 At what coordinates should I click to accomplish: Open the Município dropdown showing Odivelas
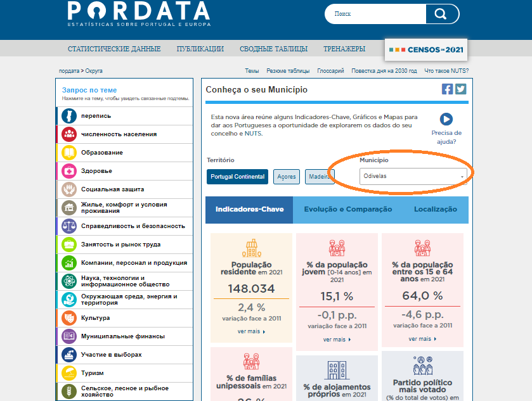413,176
